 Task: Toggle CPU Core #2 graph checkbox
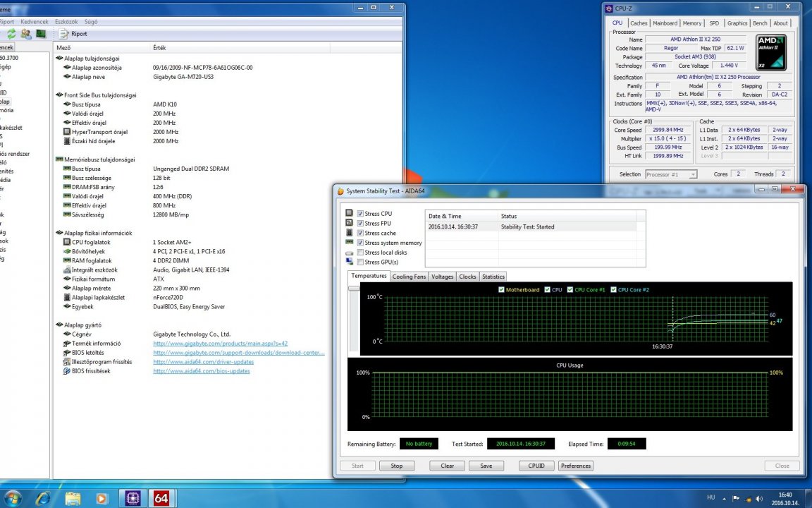click(614, 290)
